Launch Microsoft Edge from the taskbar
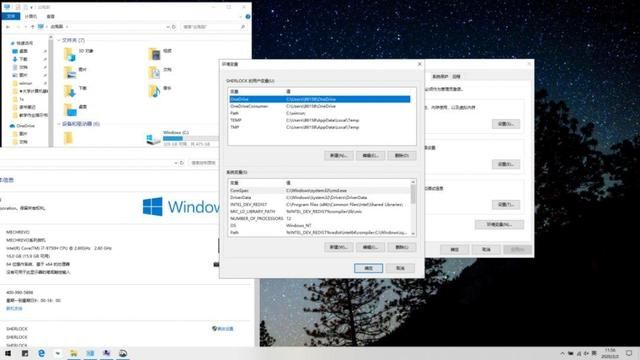 click(x=41, y=353)
